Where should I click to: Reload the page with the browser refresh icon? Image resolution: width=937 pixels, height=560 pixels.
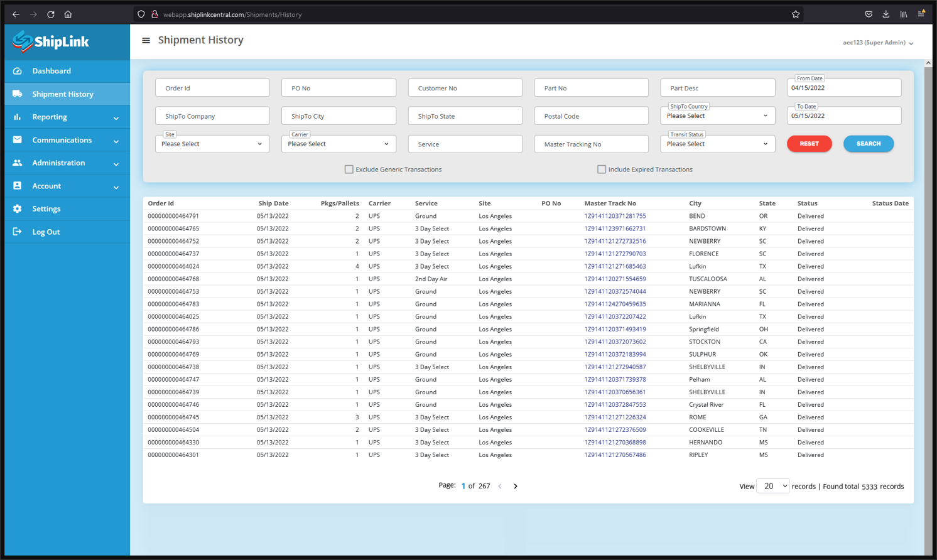(x=51, y=14)
